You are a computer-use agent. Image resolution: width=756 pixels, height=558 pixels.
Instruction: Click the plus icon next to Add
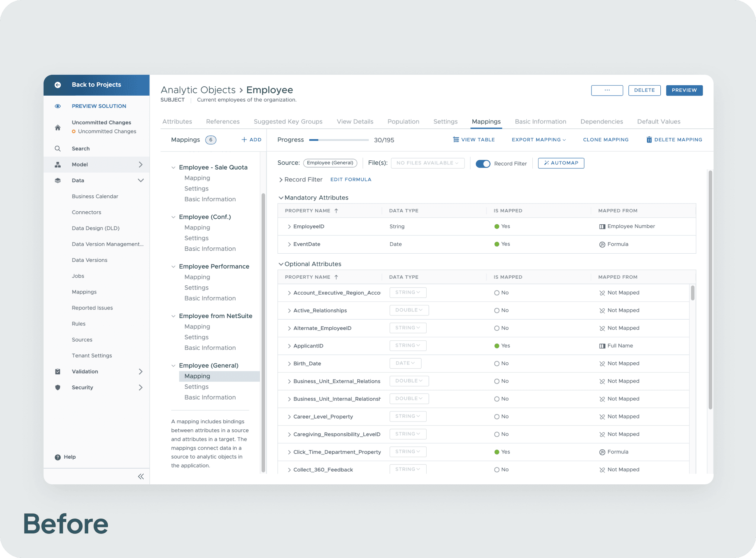244,139
